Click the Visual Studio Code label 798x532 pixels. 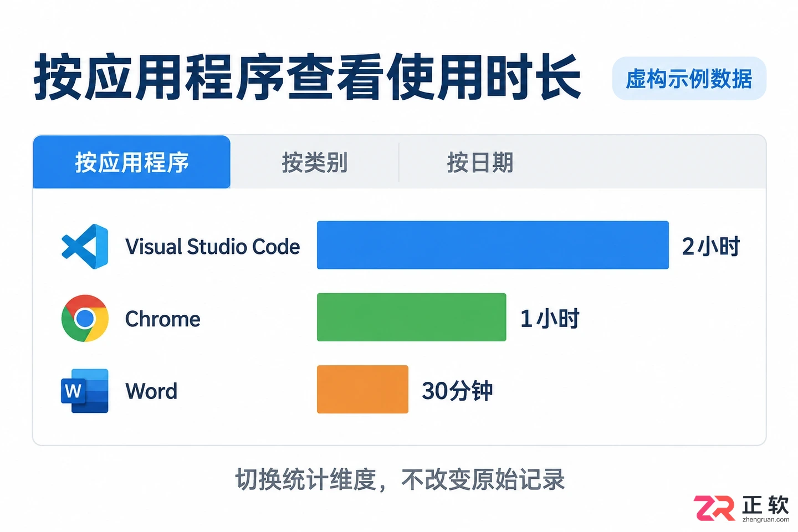click(213, 247)
